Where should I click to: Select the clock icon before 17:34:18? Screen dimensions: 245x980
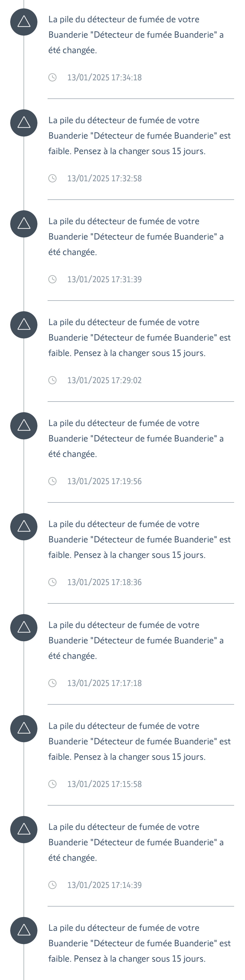tap(52, 78)
